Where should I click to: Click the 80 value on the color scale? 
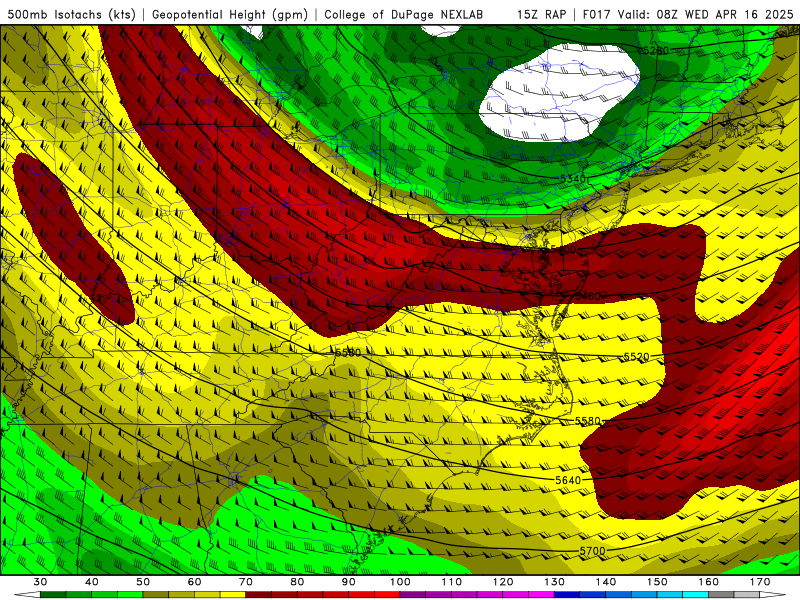[297, 582]
